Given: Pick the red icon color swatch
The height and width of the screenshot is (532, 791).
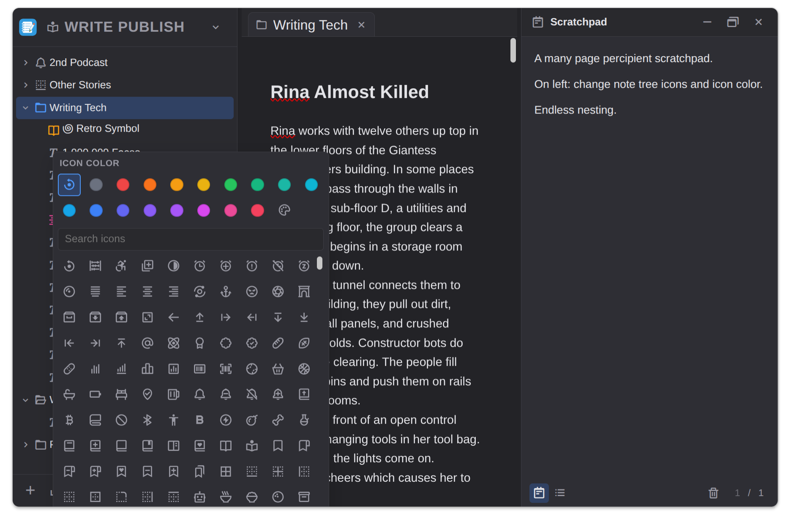Looking at the screenshot, I should point(123,185).
